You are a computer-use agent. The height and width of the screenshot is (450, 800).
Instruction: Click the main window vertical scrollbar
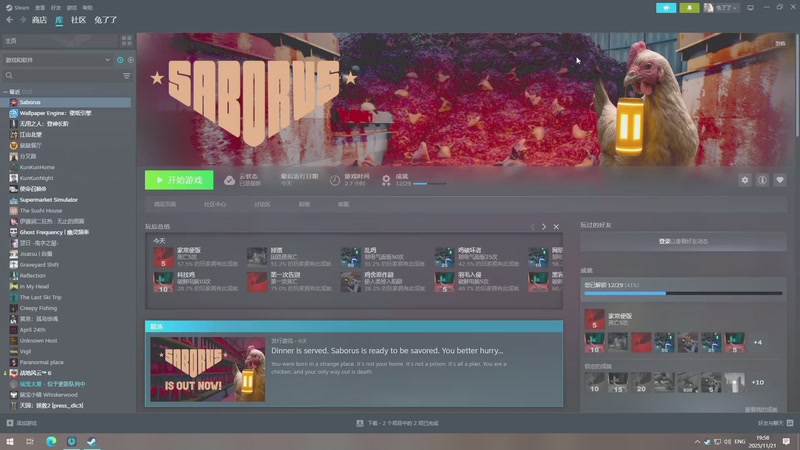pos(796,84)
